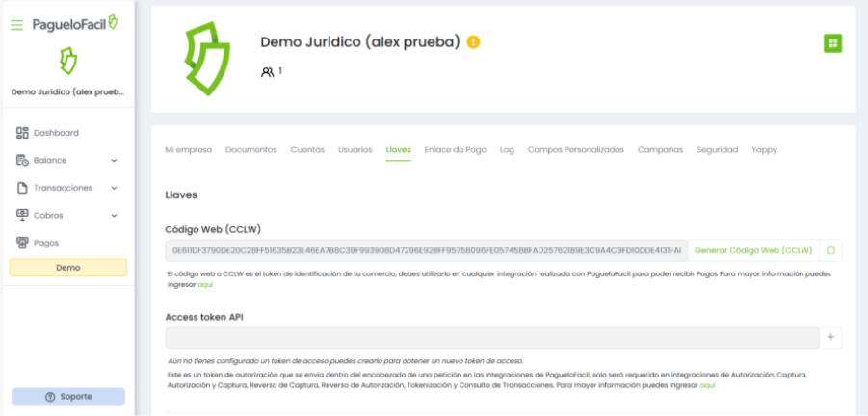This screenshot has height=416, width=868.
Task: Open Dashboard from the sidebar
Action: point(55,133)
